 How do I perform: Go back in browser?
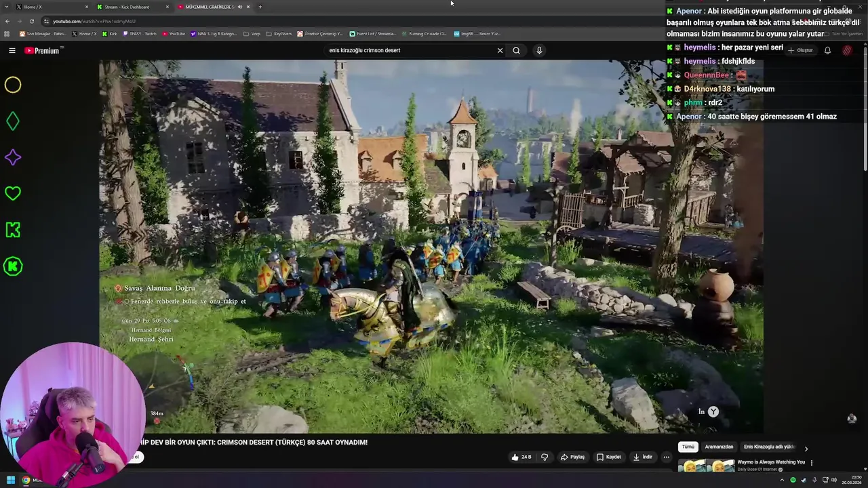(7, 21)
